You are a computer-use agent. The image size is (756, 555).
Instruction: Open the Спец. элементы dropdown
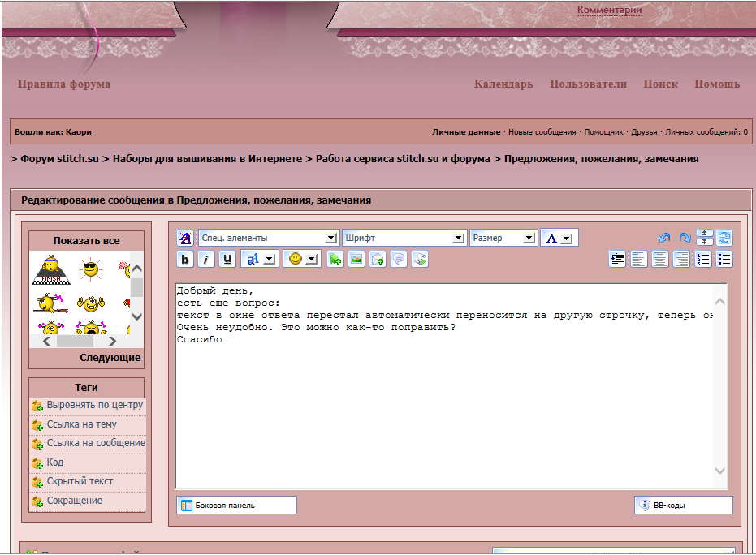point(268,238)
